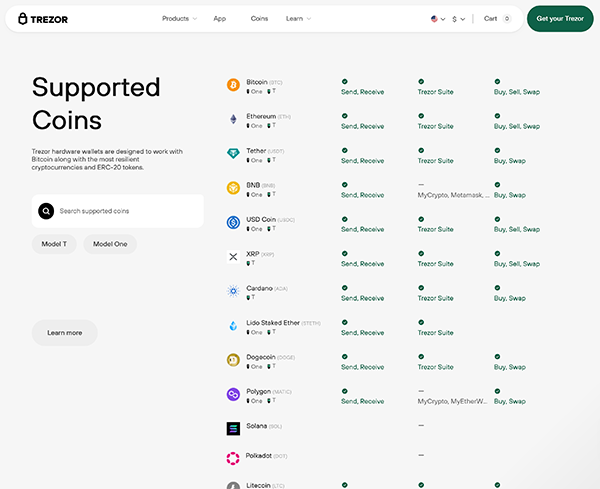Click Ethereum Trezor Suite check mark
The width and height of the screenshot is (600, 489).
[421, 116]
